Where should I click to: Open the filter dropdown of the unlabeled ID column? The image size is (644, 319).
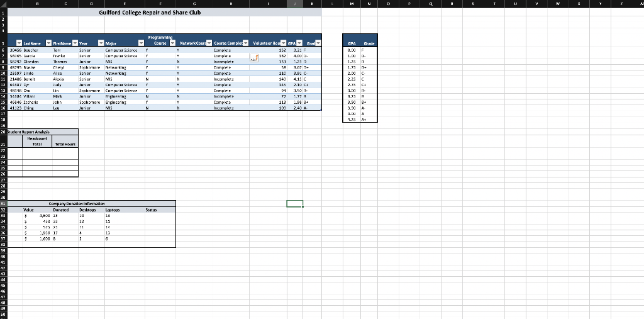point(19,43)
